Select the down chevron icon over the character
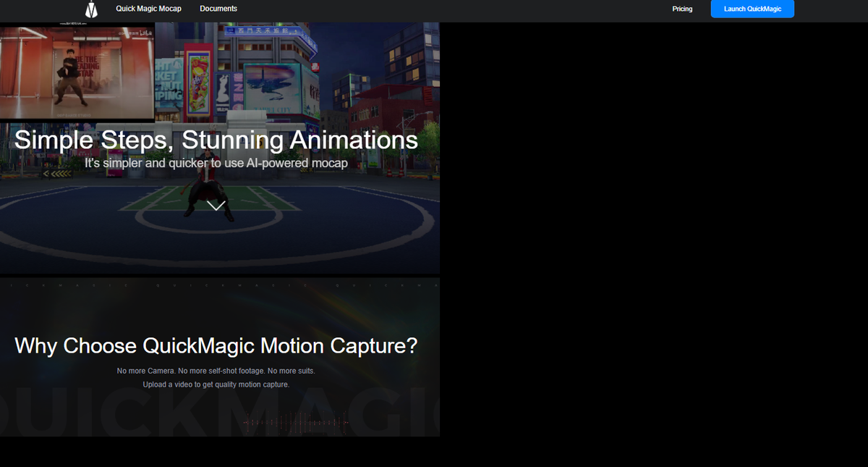The image size is (868, 467). pyautogui.click(x=215, y=205)
